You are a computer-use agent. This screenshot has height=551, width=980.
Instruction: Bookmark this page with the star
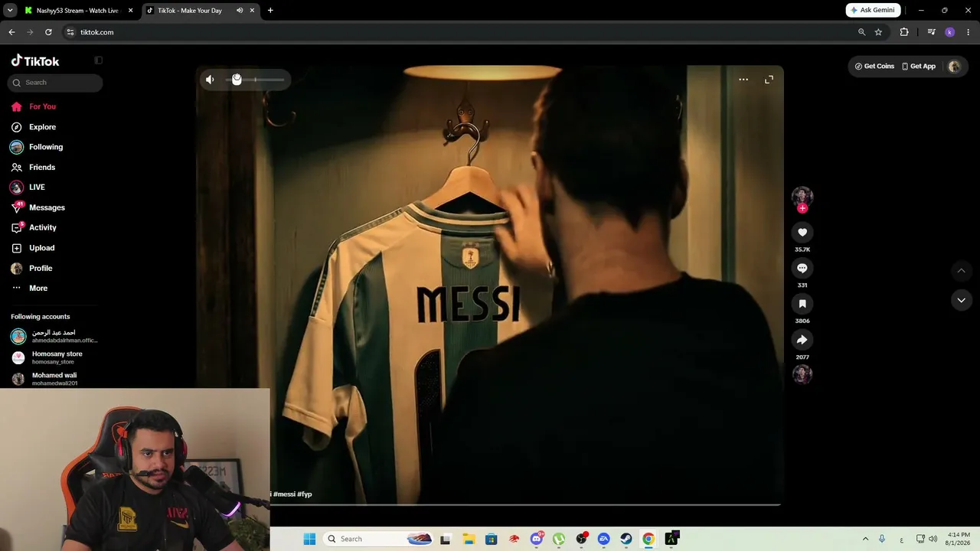click(x=878, y=32)
